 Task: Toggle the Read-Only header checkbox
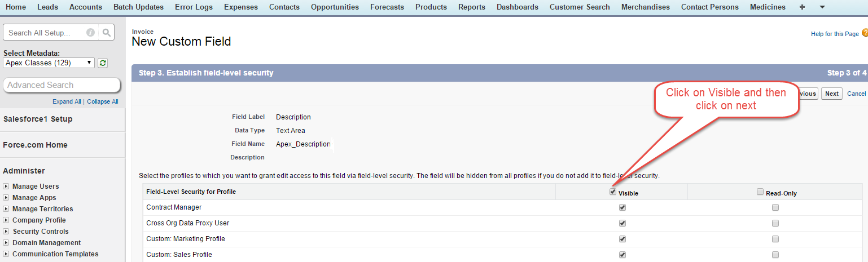[x=760, y=192]
